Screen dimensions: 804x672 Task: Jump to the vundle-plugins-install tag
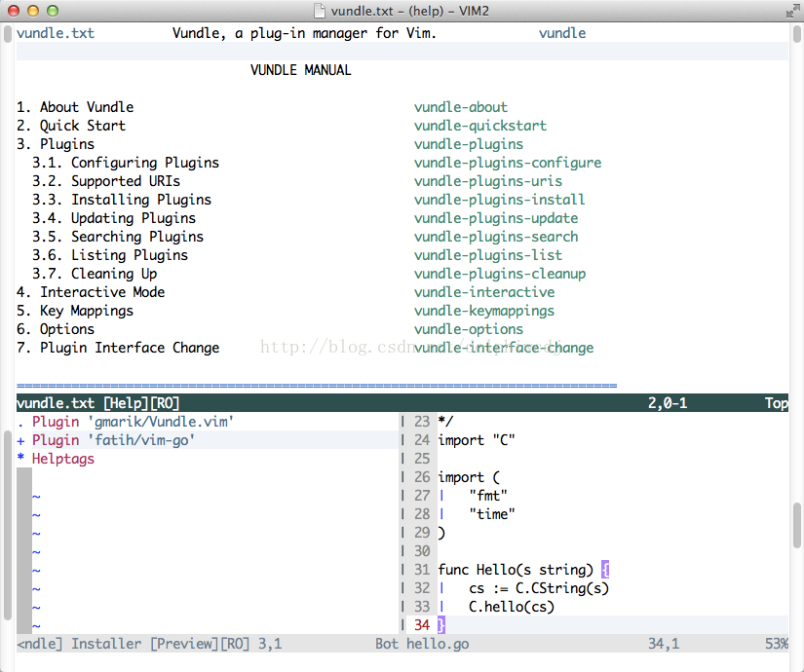pyautogui.click(x=499, y=200)
